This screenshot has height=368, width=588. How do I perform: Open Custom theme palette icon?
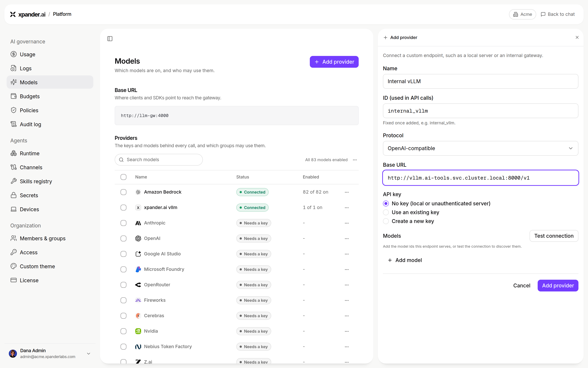[x=14, y=266]
